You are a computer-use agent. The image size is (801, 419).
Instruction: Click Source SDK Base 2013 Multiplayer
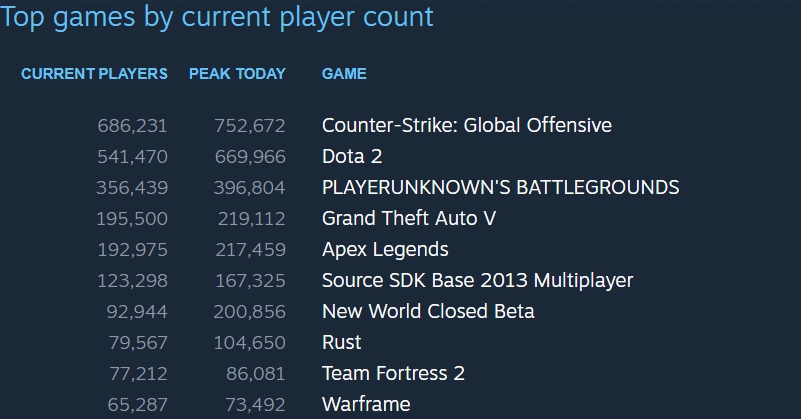point(477,280)
